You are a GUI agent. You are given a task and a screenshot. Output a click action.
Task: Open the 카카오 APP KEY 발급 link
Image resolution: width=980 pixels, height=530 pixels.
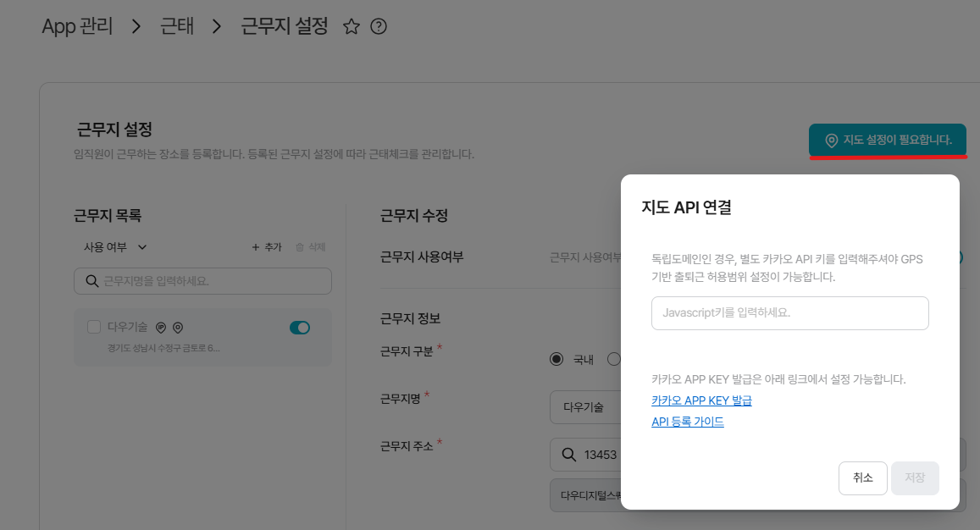701,400
